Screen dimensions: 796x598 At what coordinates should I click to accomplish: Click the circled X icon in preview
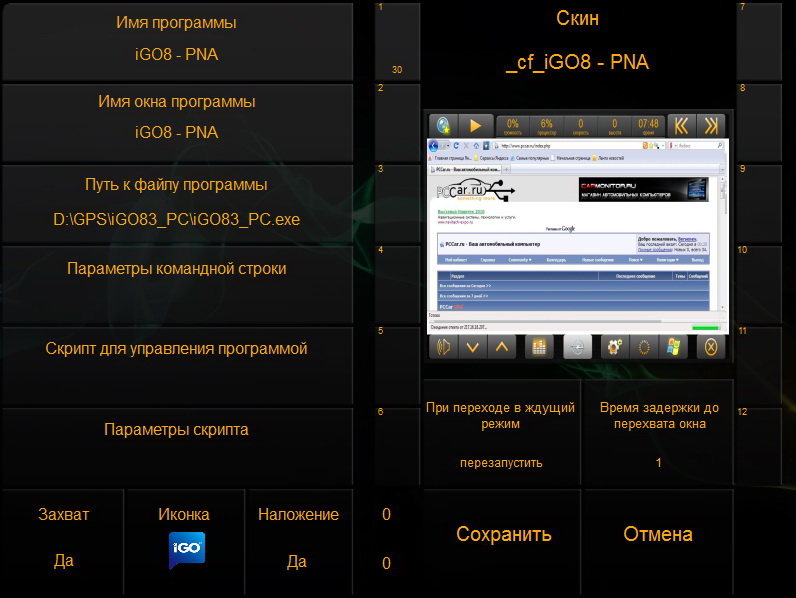(x=710, y=347)
